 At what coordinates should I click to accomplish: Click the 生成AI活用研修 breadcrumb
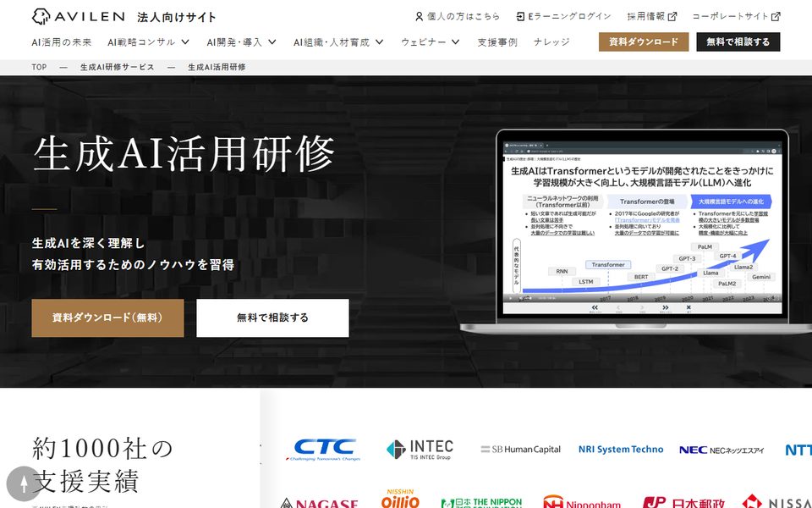coord(217,67)
